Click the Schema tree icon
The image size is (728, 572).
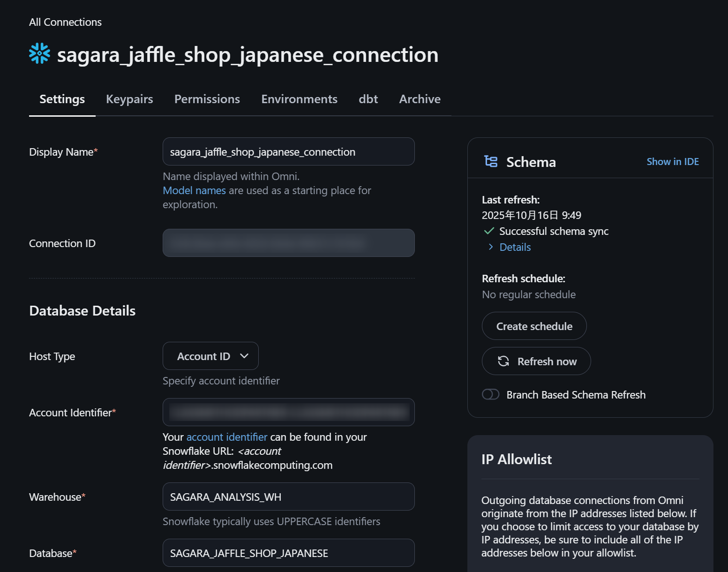(x=491, y=161)
